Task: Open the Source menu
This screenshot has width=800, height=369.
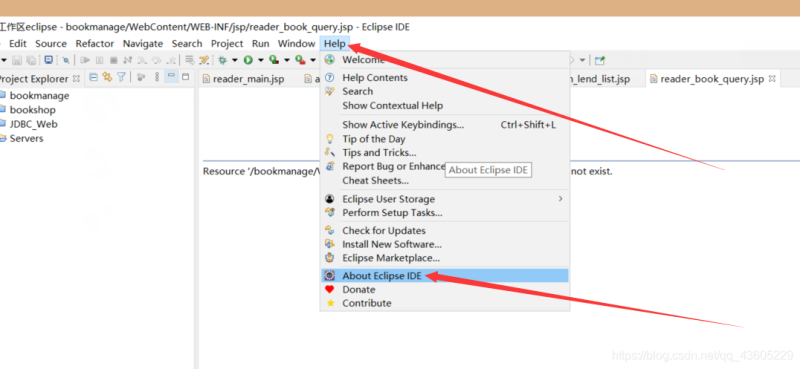Action: point(51,44)
